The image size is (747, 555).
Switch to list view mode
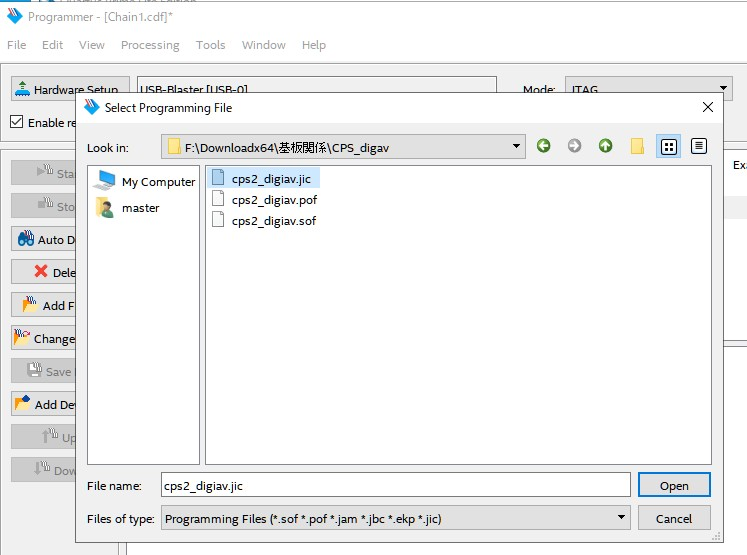click(x=668, y=146)
